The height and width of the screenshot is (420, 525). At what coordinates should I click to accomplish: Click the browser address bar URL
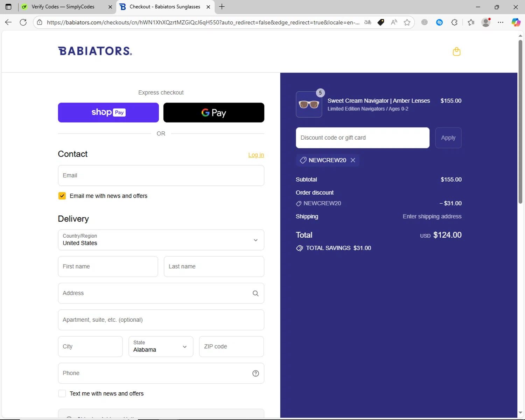tap(203, 22)
